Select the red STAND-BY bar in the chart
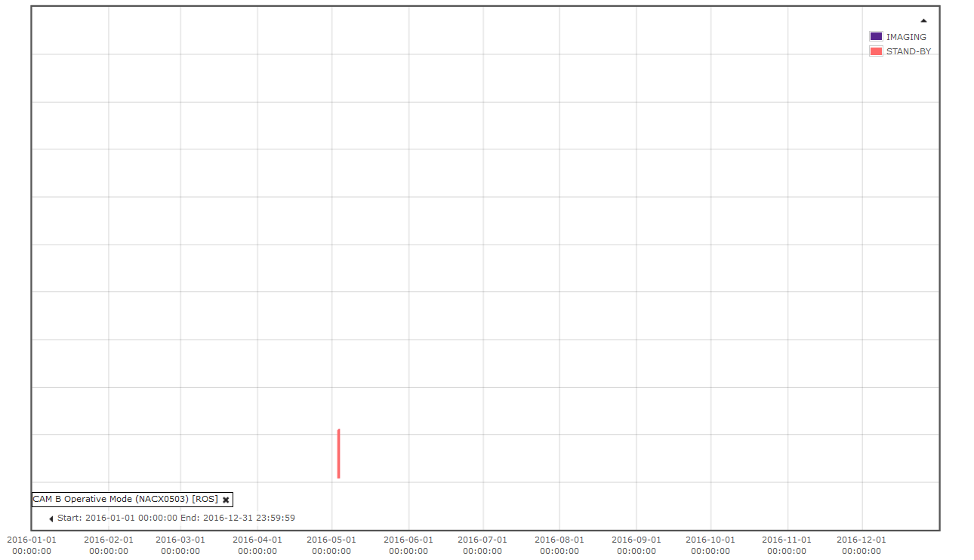Screen dimensions: 974x560 [339, 454]
